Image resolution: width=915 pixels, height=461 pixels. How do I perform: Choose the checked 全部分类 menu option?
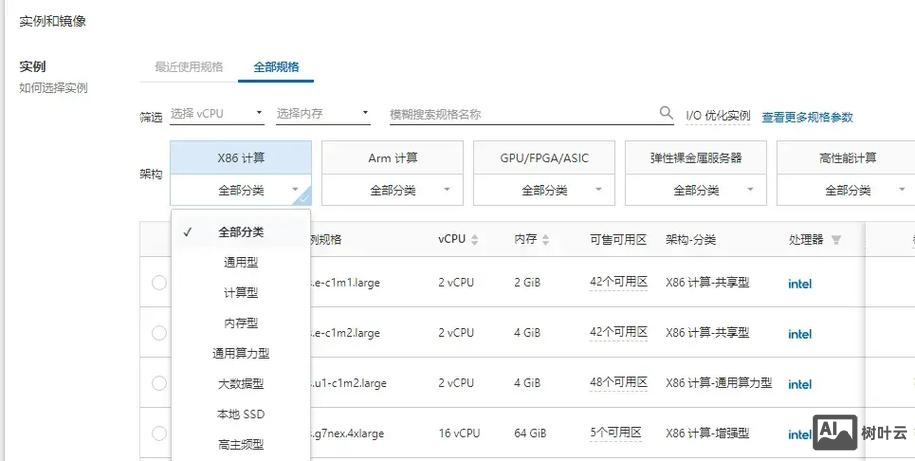(240, 232)
